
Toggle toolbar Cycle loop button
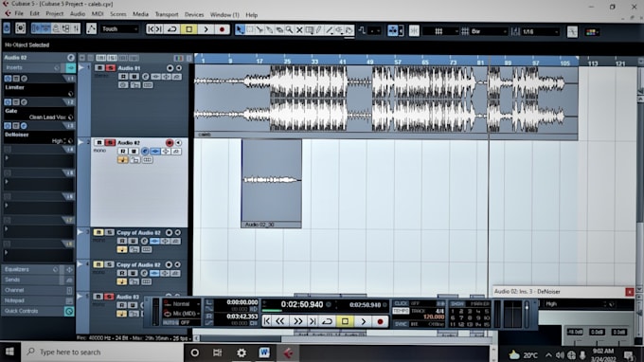point(172,29)
